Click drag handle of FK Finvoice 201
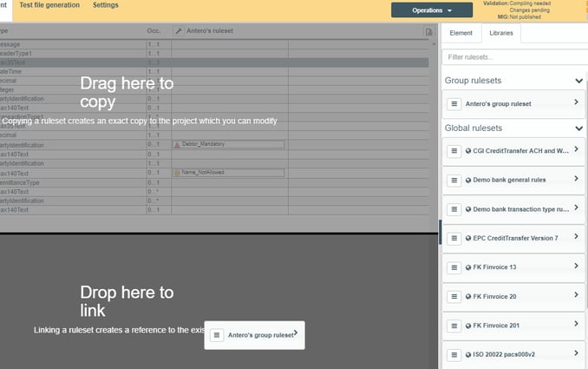Image resolution: width=588 pixels, height=369 pixels. point(454,326)
